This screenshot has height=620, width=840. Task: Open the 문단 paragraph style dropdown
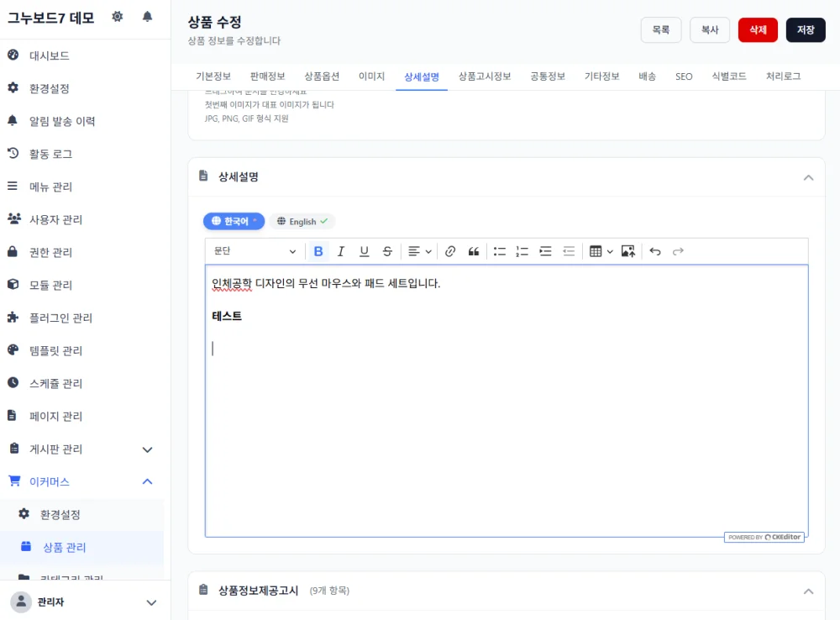tap(255, 251)
